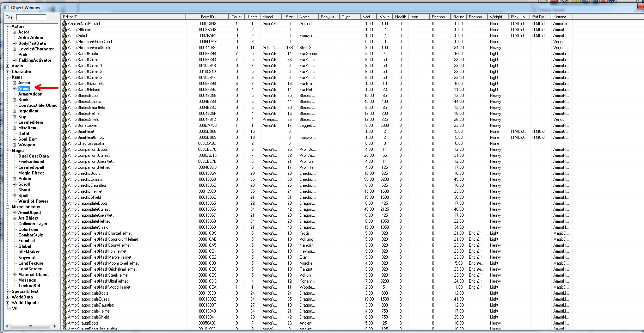Click the tree panel scroll right arrow
This screenshot has height=333, width=644.
[x=55, y=326]
